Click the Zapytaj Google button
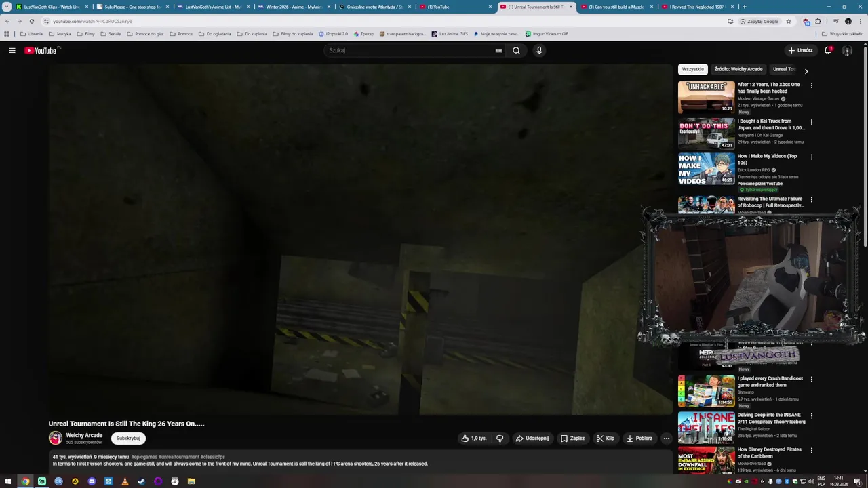The image size is (868, 488). [x=759, y=21]
